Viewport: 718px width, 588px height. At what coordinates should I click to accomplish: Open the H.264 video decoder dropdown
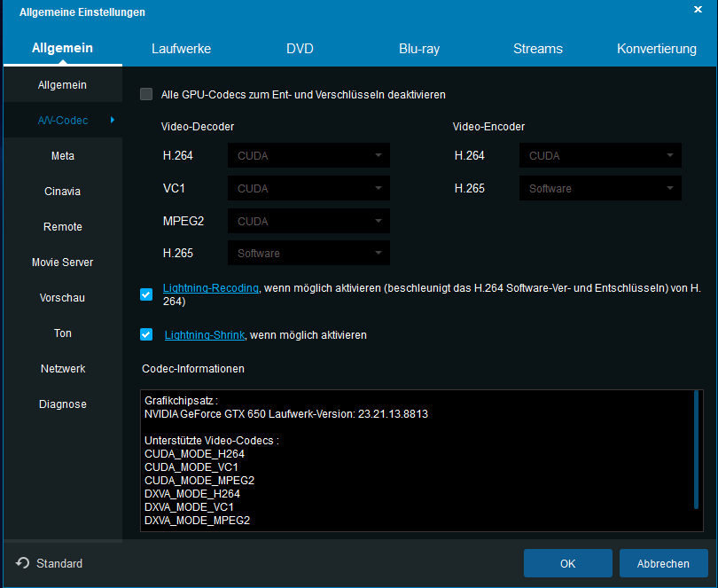tap(308, 156)
